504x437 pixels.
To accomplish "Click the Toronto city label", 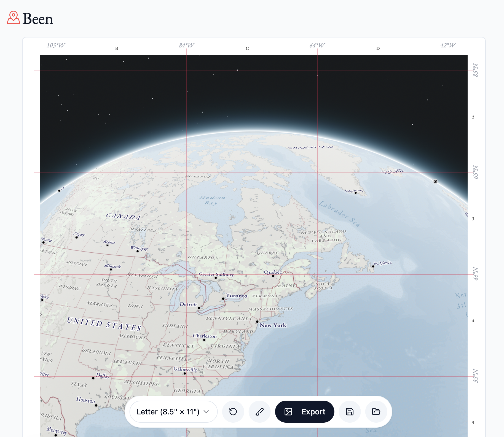I will pyautogui.click(x=237, y=296).
